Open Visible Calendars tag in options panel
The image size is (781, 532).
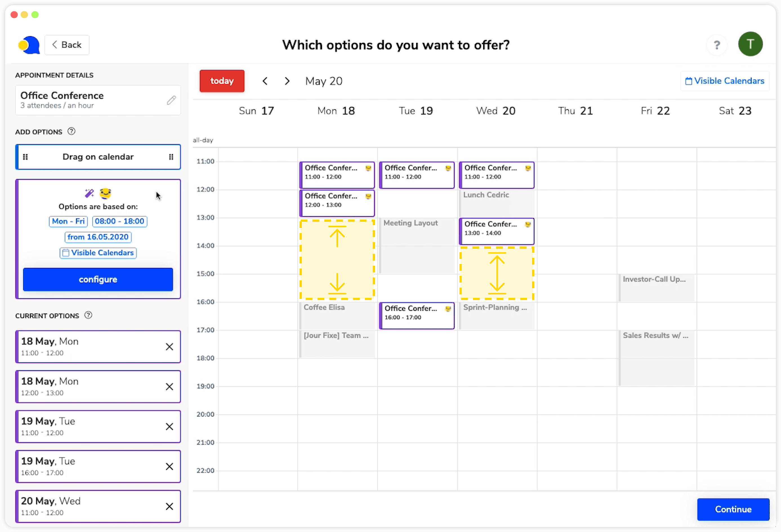click(x=98, y=253)
